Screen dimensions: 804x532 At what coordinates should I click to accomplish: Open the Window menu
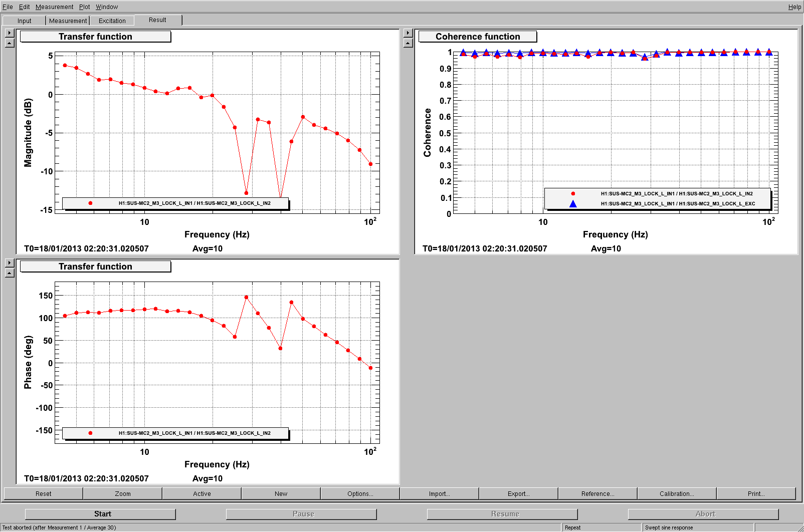click(x=107, y=7)
